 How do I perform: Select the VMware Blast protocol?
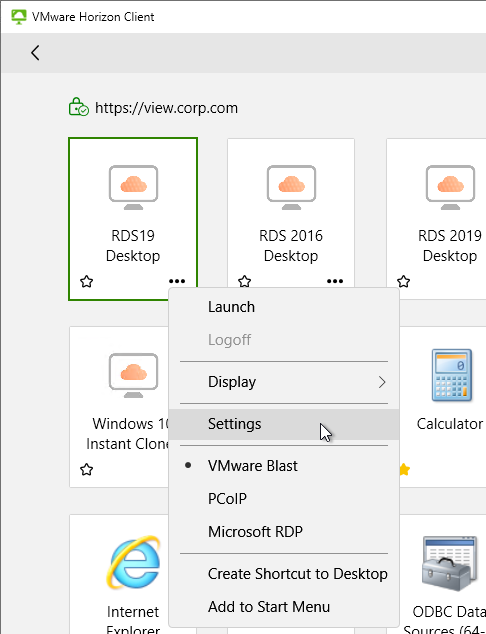click(284, 466)
